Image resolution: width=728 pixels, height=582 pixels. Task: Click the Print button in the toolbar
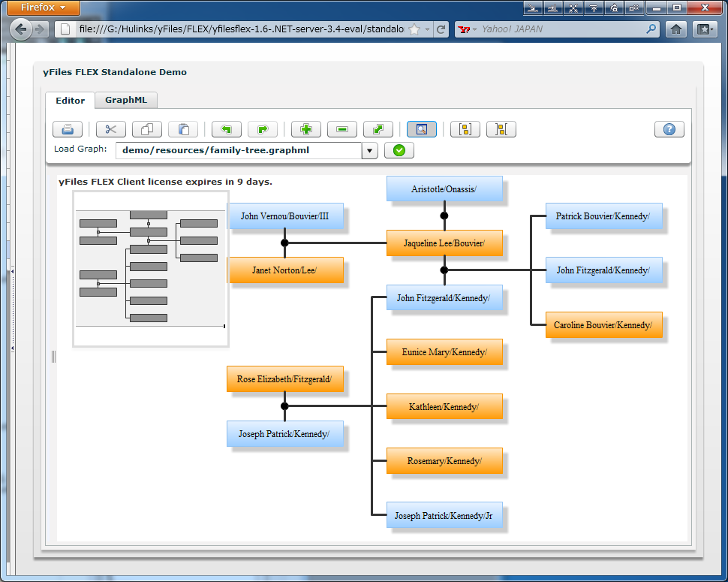coord(68,129)
